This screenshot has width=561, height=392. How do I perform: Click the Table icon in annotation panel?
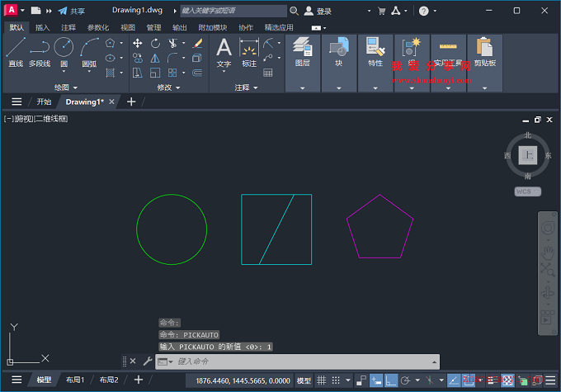coord(268,73)
